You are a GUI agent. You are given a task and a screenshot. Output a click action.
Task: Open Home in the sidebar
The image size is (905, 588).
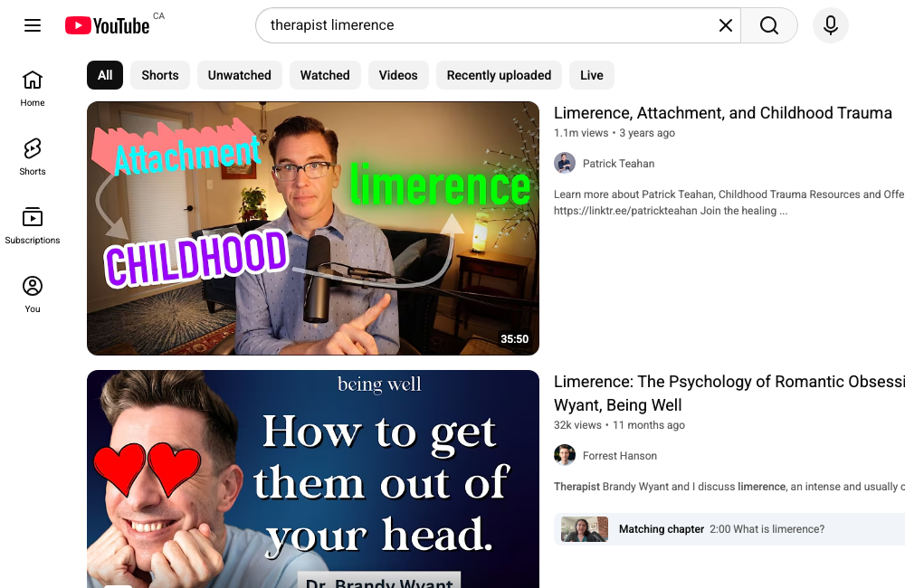(x=33, y=89)
